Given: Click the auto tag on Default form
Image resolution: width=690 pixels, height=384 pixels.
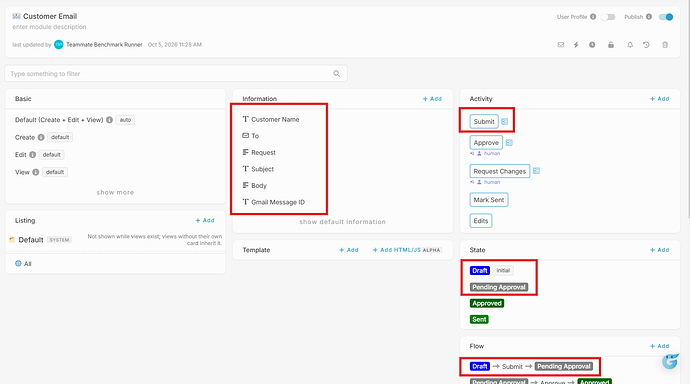Looking at the screenshot, I should click(125, 120).
